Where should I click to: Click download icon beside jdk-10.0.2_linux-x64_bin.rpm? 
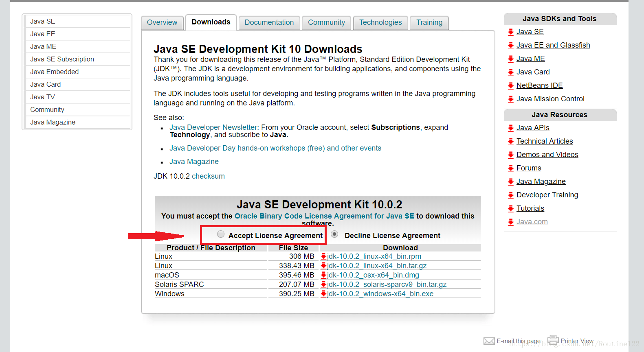click(323, 256)
